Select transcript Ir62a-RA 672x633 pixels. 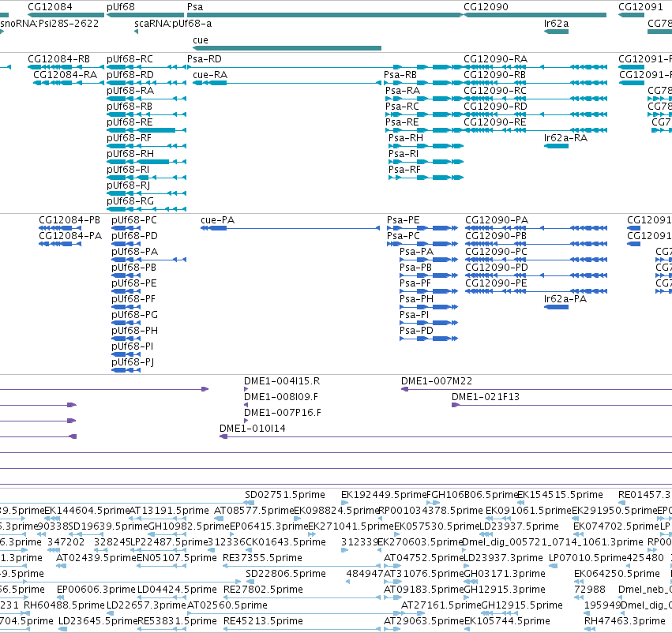[556, 146]
